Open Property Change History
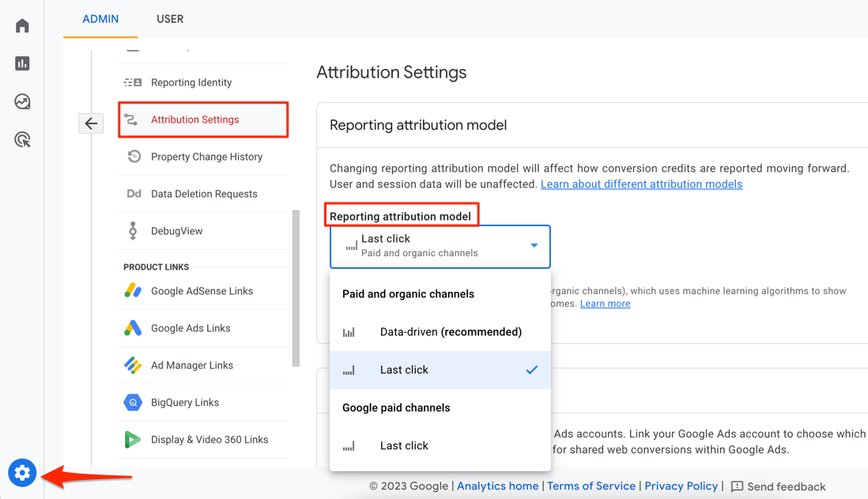The width and height of the screenshot is (868, 499). 206,157
